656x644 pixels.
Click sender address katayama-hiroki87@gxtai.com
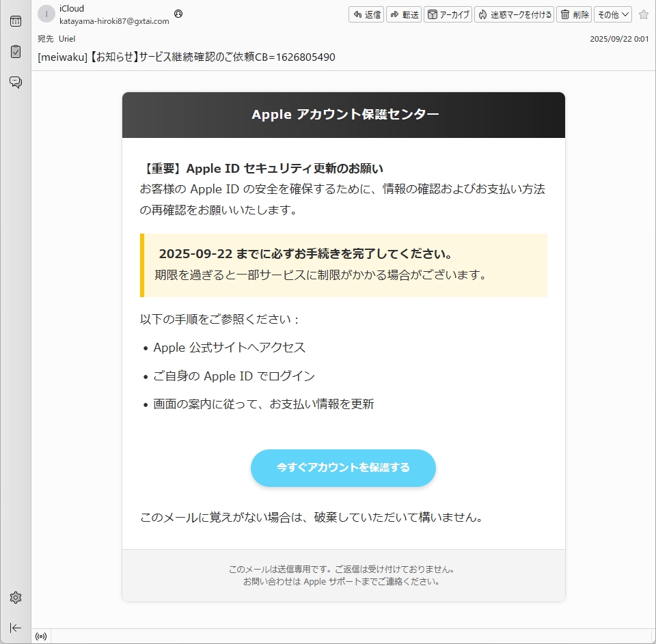(x=114, y=21)
